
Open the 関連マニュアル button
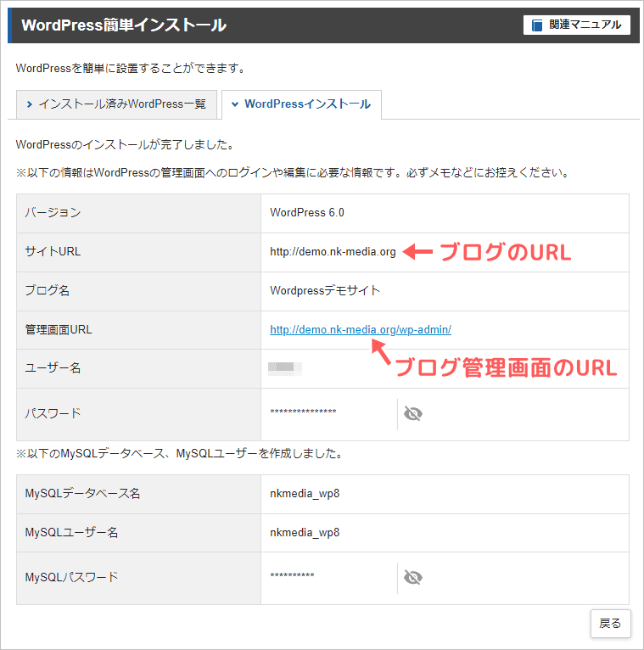click(576, 25)
